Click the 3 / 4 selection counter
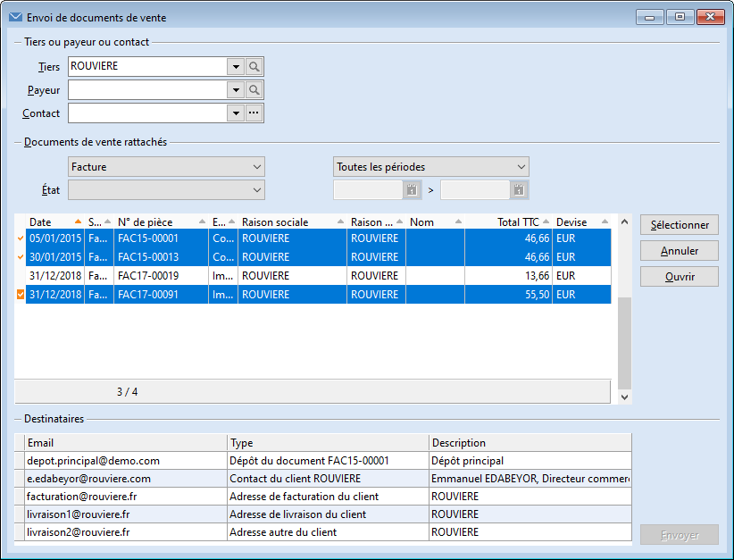This screenshot has height=560, width=734. [x=128, y=392]
